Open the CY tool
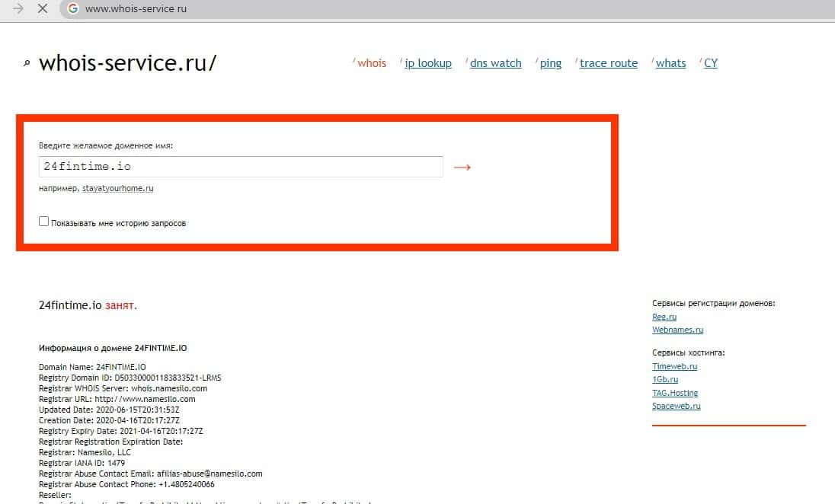 point(711,63)
